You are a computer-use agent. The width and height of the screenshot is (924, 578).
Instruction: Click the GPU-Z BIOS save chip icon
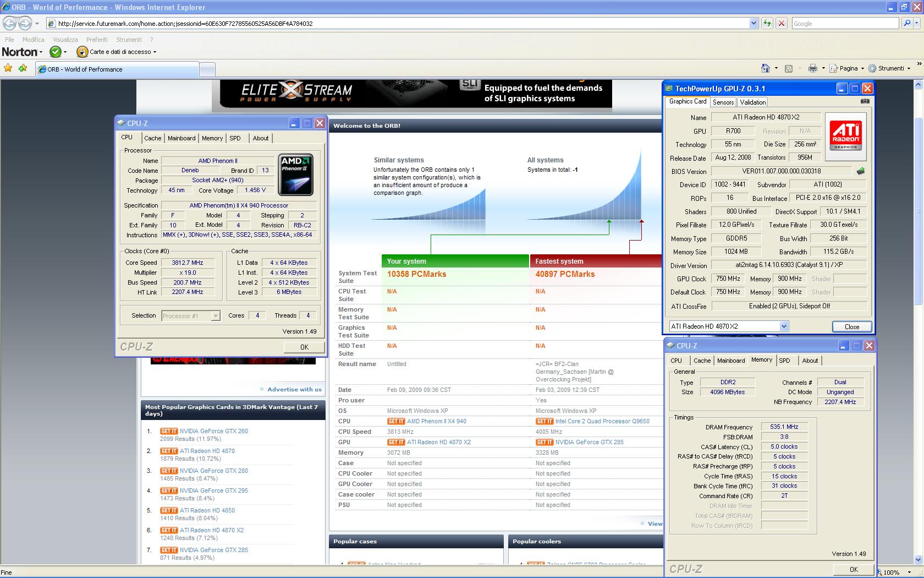[x=861, y=171]
